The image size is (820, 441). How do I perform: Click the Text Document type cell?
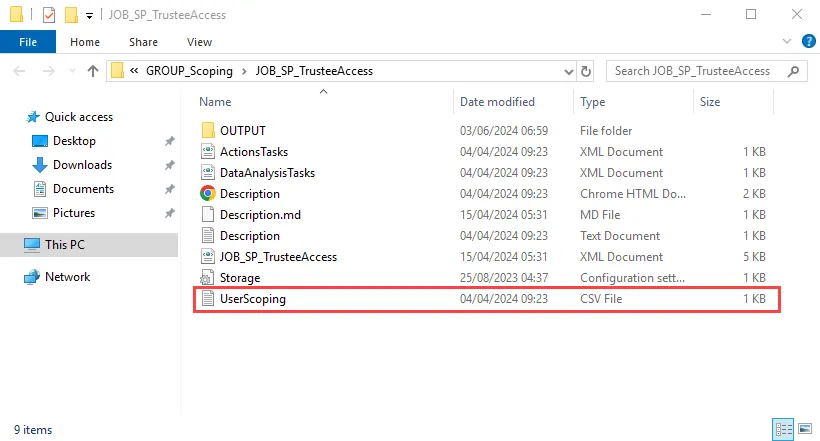click(620, 235)
